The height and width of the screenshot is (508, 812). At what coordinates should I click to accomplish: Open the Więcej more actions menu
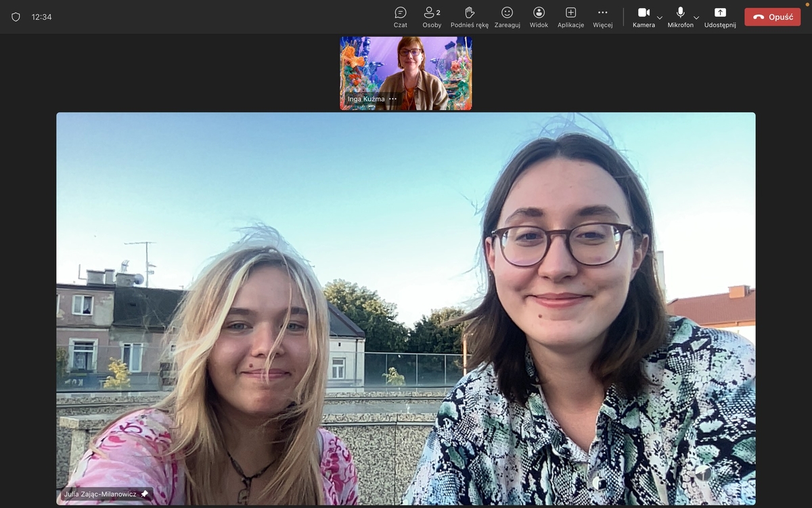coord(602,17)
